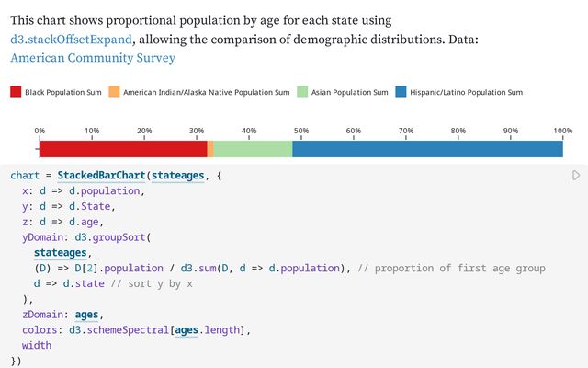Viewport: 588px width, 368px height.
Task: Select the blue Hispanic/Latino bar segment
Action: pyautogui.click(x=427, y=149)
